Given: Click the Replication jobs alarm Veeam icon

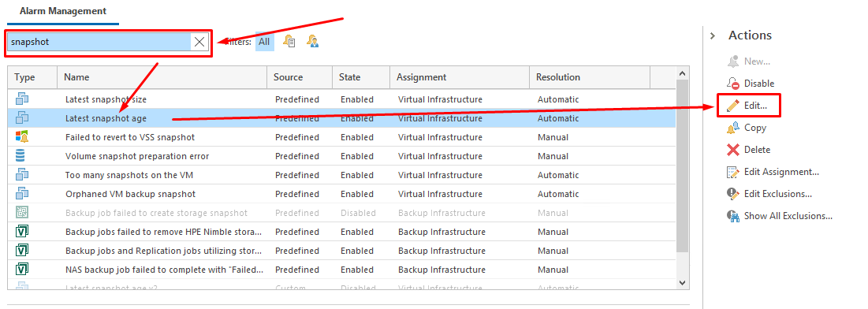Looking at the screenshot, I should [22, 251].
